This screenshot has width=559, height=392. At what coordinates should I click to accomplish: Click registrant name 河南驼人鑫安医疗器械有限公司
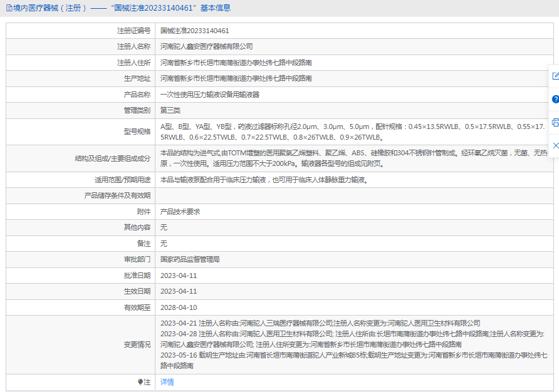click(206, 46)
